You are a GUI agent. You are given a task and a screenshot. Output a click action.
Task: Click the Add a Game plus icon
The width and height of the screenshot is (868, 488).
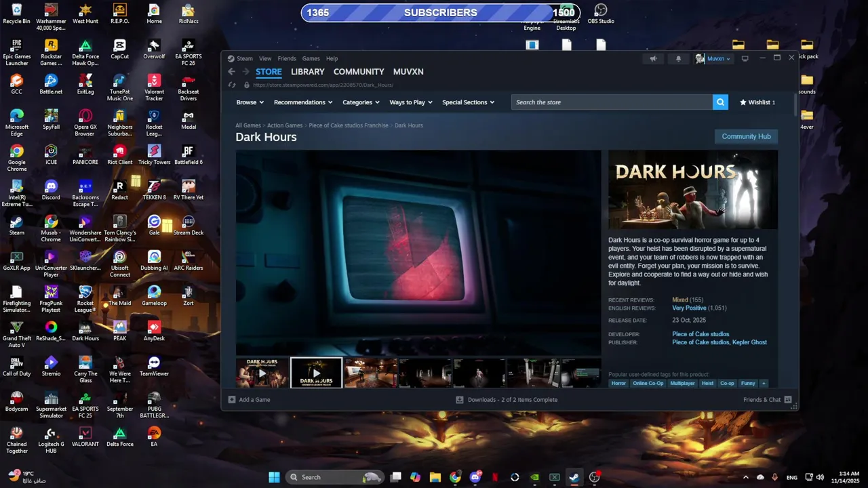232,400
